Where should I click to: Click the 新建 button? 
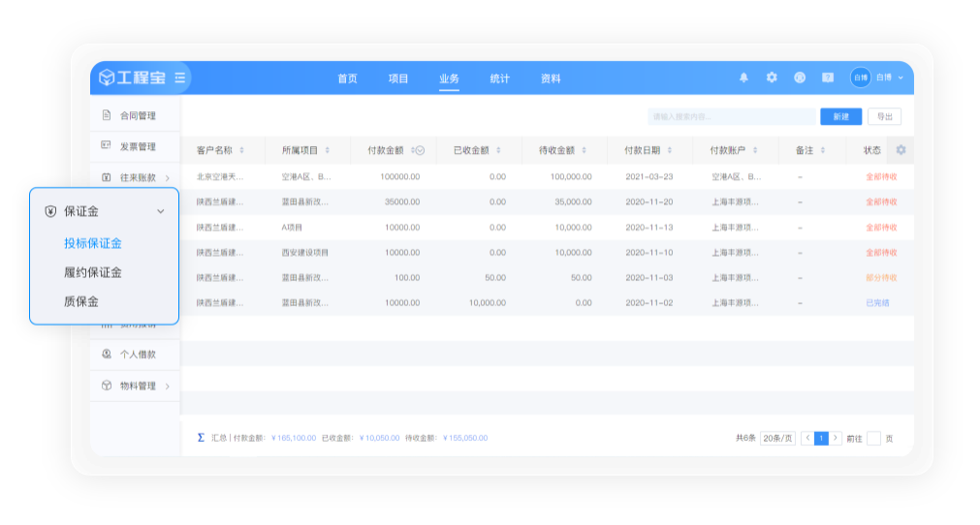[840, 116]
